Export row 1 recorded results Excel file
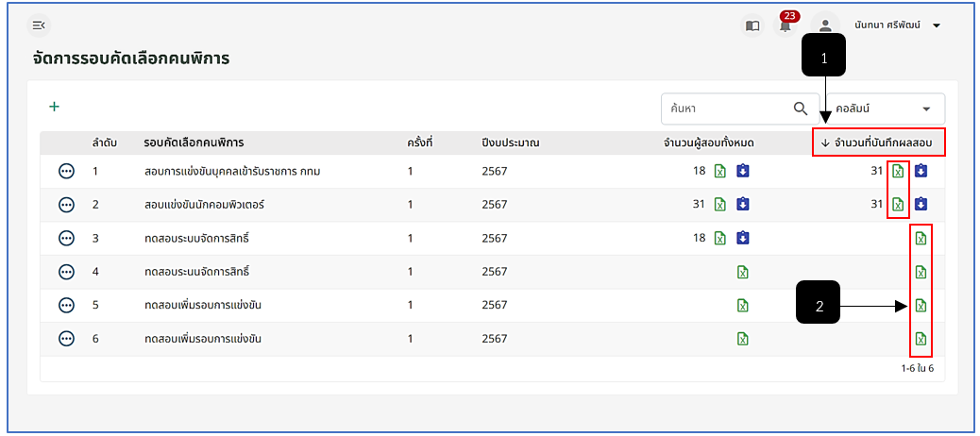Viewport: 980px width, 436px height. pos(898,171)
